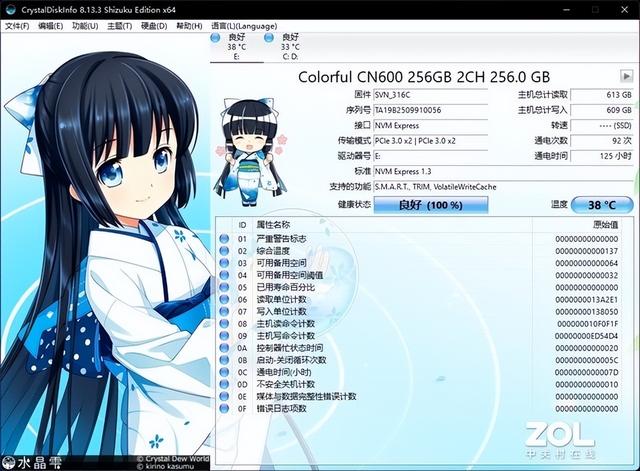Click the status orb for 不安全关机计数

(x=225, y=384)
